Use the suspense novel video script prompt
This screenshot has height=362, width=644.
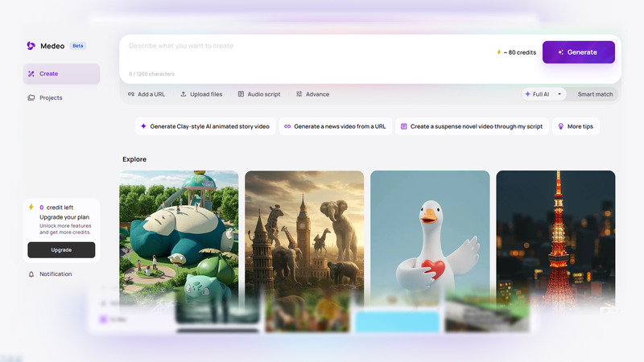pyautogui.click(x=472, y=126)
